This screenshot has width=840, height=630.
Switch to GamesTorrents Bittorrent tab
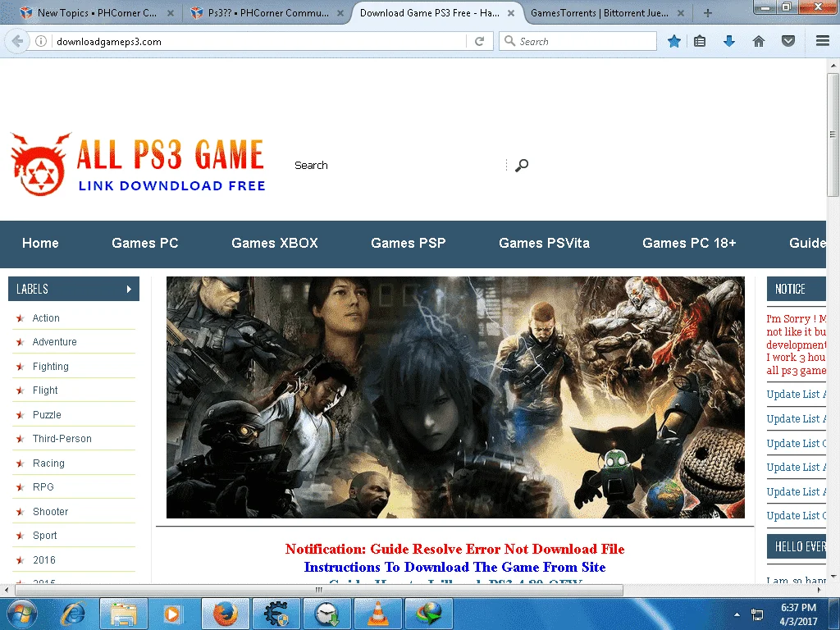pos(600,13)
